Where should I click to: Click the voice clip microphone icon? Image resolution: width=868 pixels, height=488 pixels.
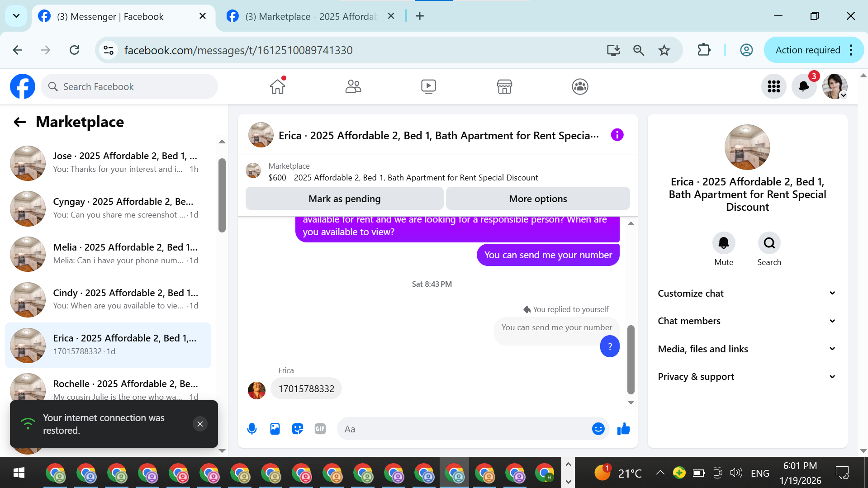(x=252, y=429)
